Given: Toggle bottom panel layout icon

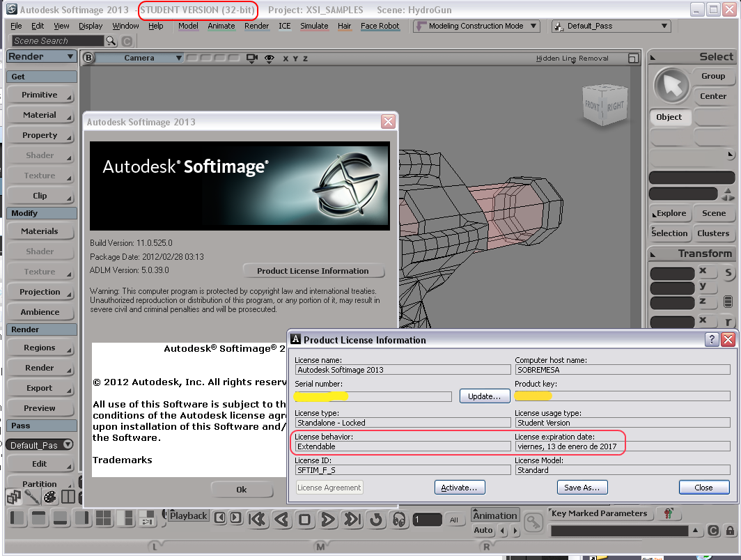Looking at the screenshot, I should tap(61, 518).
